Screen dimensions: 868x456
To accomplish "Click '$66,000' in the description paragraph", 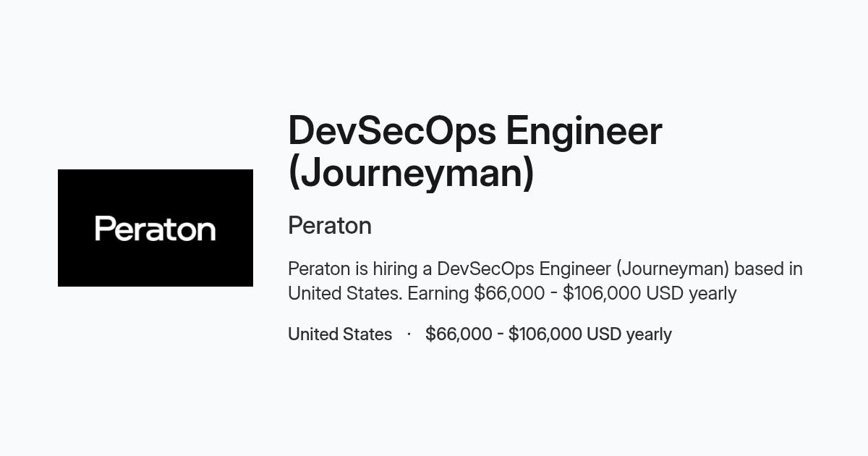I will (509, 294).
